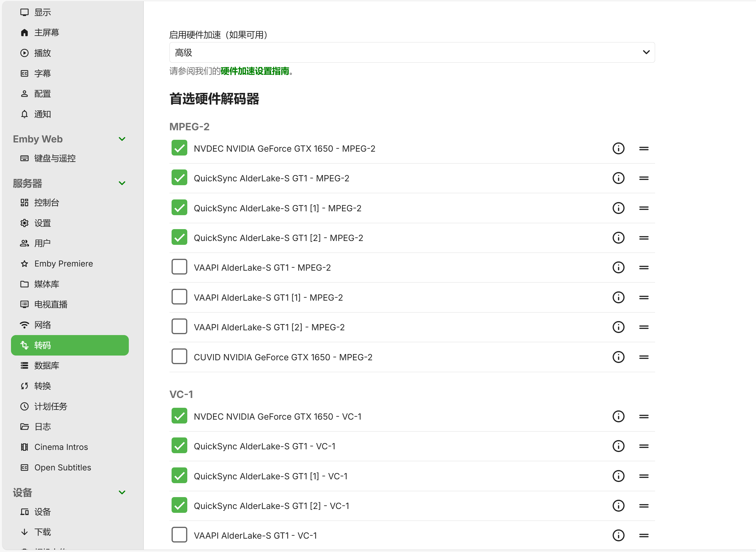Open the 启用硬件加速 dropdown

411,53
